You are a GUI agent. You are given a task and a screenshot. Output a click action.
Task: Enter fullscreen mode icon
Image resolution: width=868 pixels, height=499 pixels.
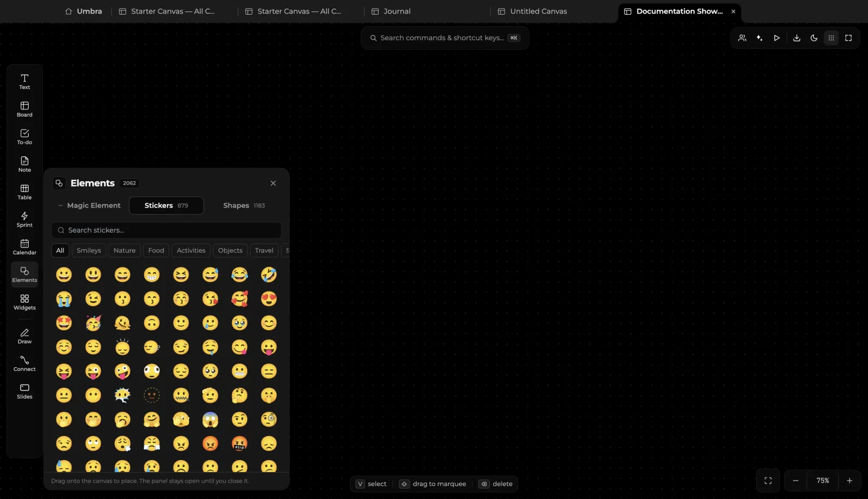click(848, 38)
